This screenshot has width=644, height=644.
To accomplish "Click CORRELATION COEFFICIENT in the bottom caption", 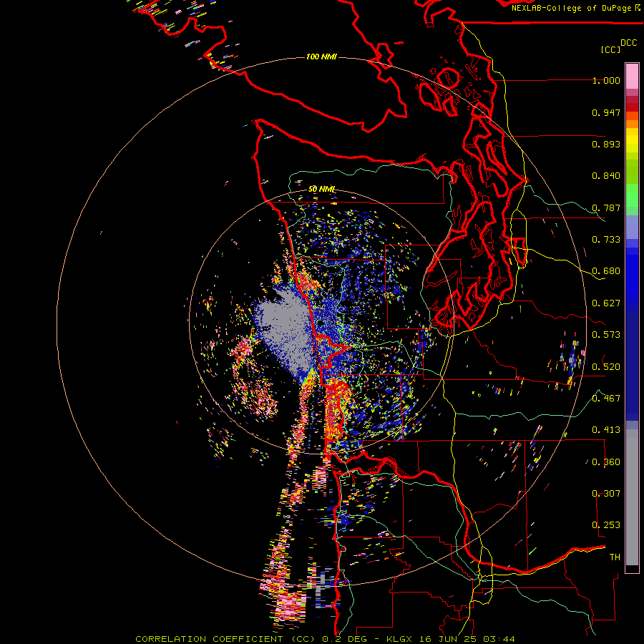I will [x=209, y=639].
